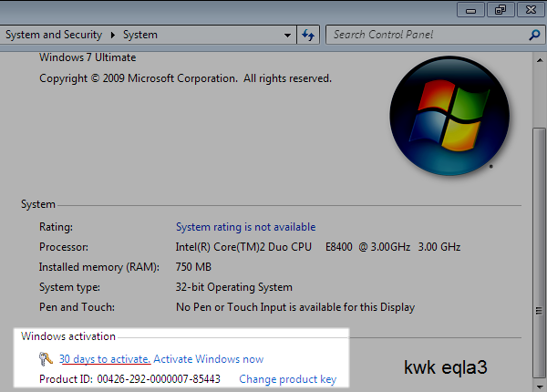
Task: Click the vertical scrollbar down arrow
Action: point(540,387)
